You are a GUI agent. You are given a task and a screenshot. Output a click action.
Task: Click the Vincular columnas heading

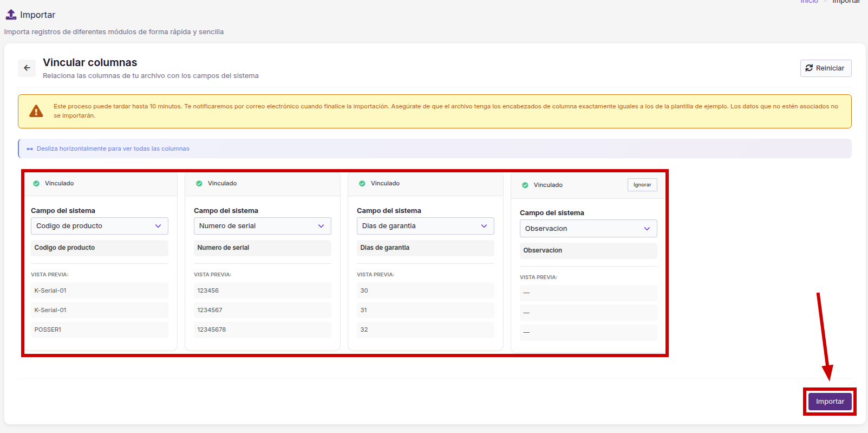coord(90,62)
